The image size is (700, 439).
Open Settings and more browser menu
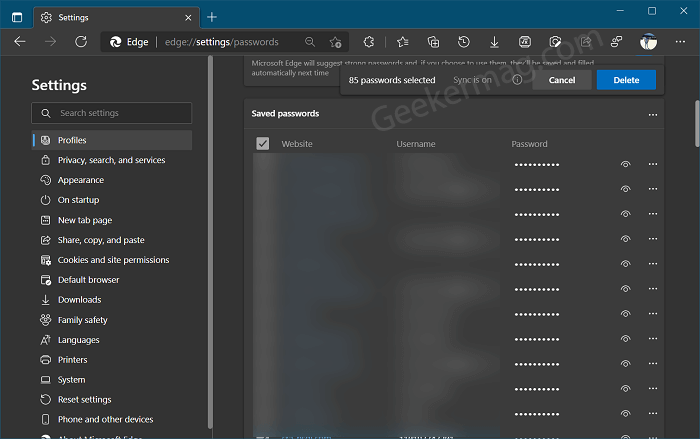[x=680, y=42]
